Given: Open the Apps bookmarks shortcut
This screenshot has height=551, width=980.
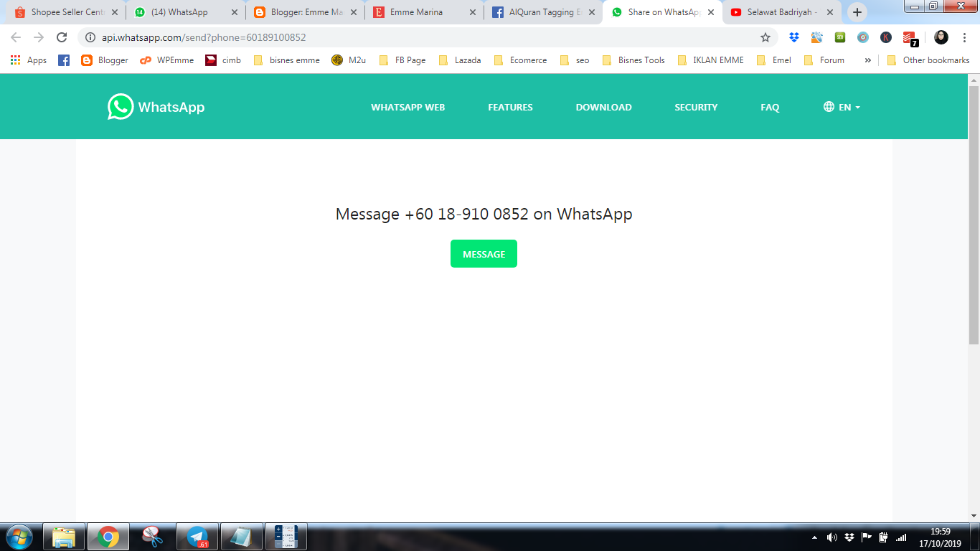Looking at the screenshot, I should (29, 60).
